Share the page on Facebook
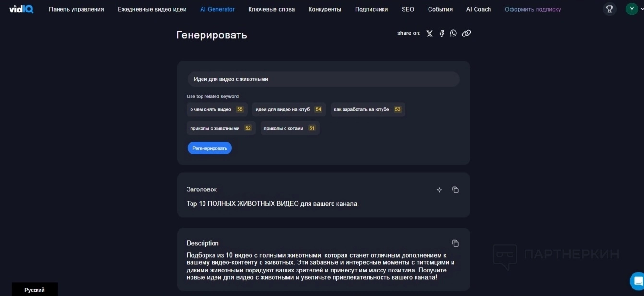The width and height of the screenshot is (644, 296). pyautogui.click(x=441, y=34)
